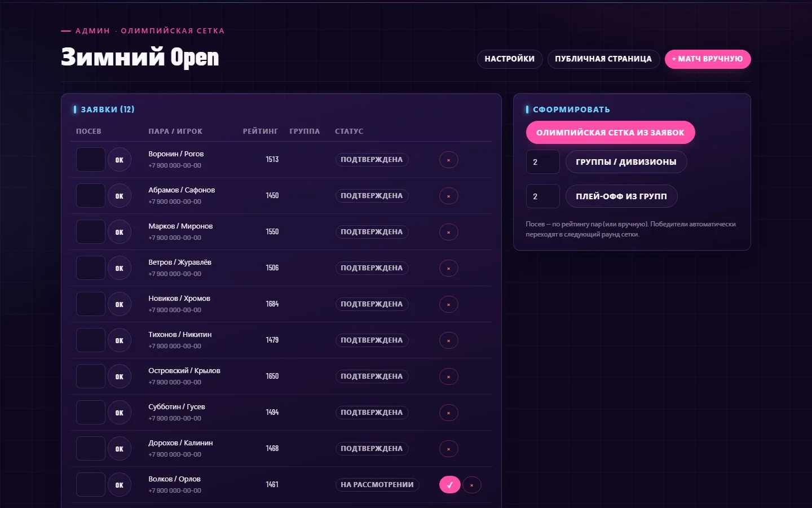Click the seed input for Дорохов / Калинин
The height and width of the screenshot is (508, 812).
point(91,449)
